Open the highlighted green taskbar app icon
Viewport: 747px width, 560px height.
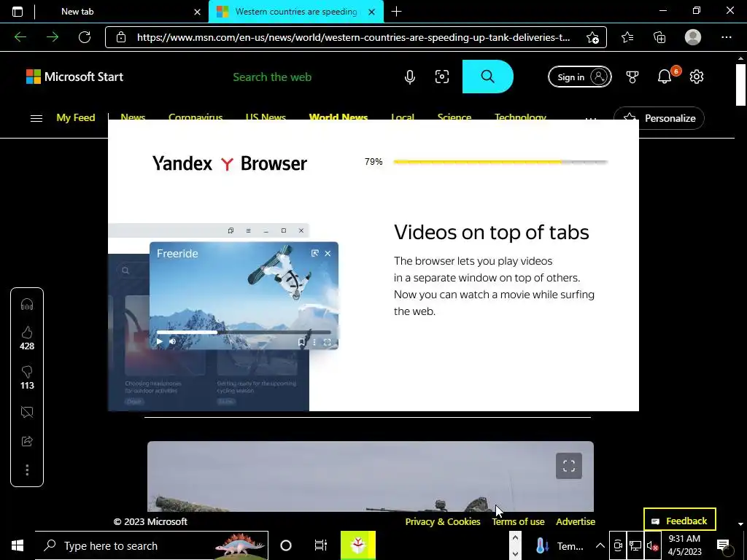click(358, 545)
